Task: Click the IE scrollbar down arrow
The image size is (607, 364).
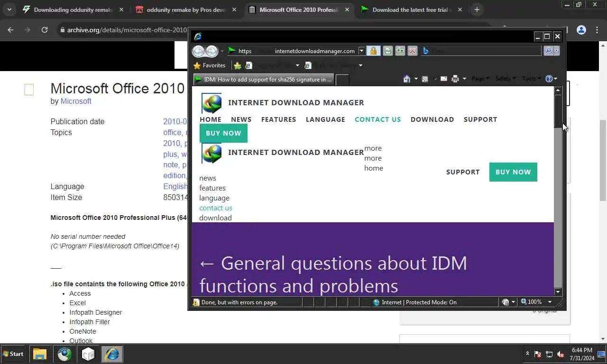Action: 558,292
